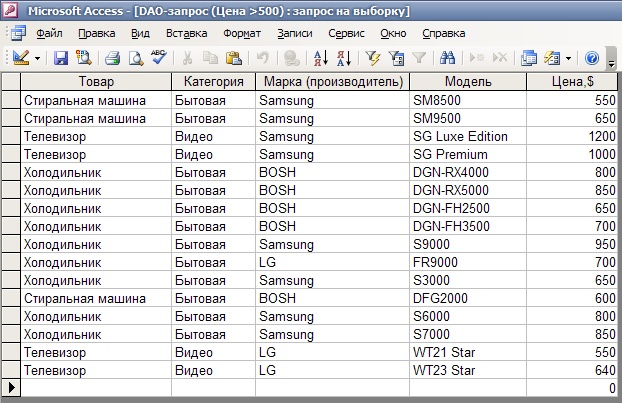The height and width of the screenshot is (403, 622).
Task: Open the Файл menu
Action: (49, 33)
